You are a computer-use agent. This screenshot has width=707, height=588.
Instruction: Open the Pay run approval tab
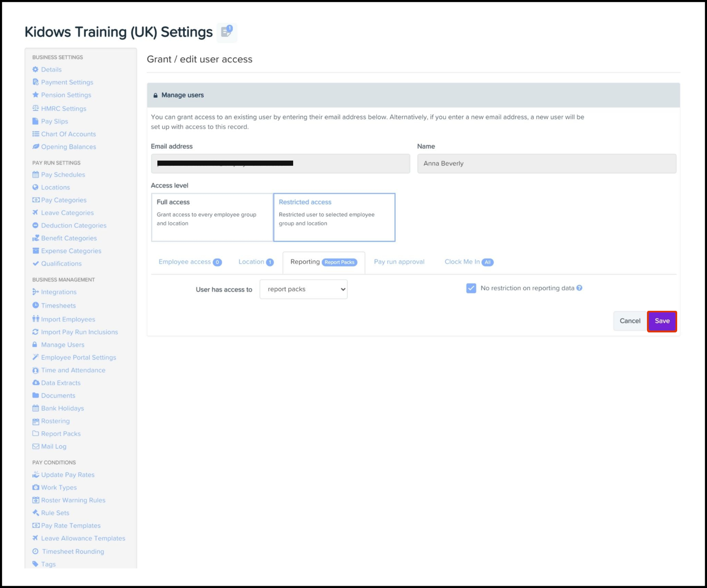[x=399, y=262]
